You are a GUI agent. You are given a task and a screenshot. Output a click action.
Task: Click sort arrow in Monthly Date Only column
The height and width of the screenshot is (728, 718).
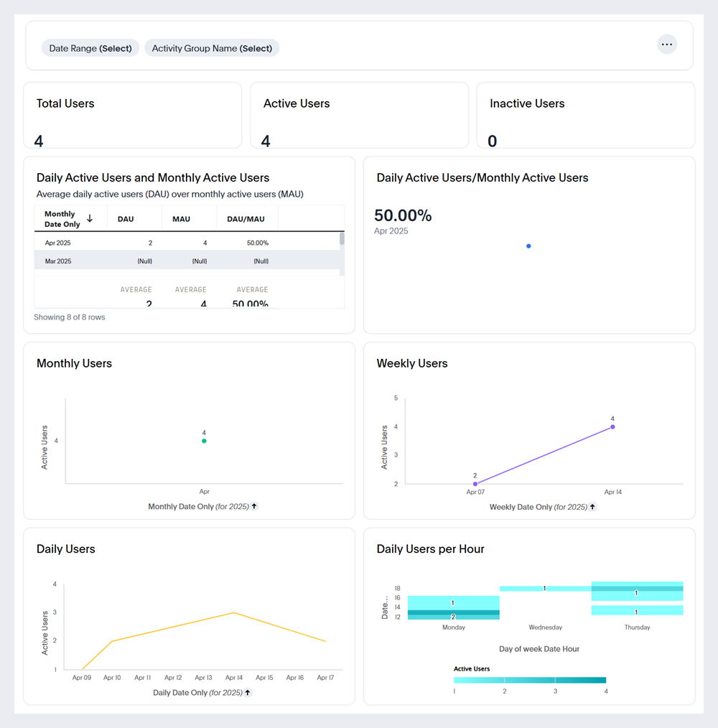coord(90,218)
